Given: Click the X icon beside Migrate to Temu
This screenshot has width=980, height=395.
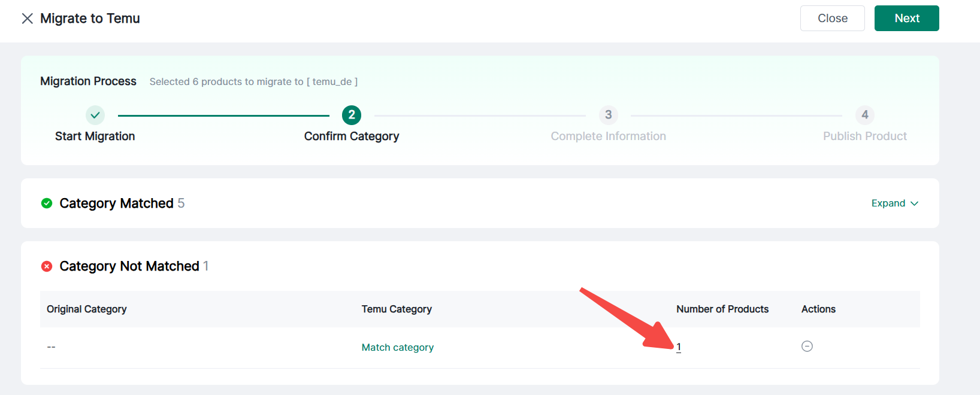Looking at the screenshot, I should tap(27, 19).
